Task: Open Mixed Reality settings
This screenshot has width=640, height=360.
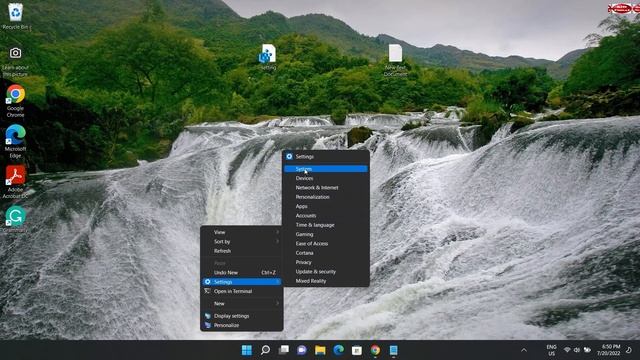Action: coord(326,281)
